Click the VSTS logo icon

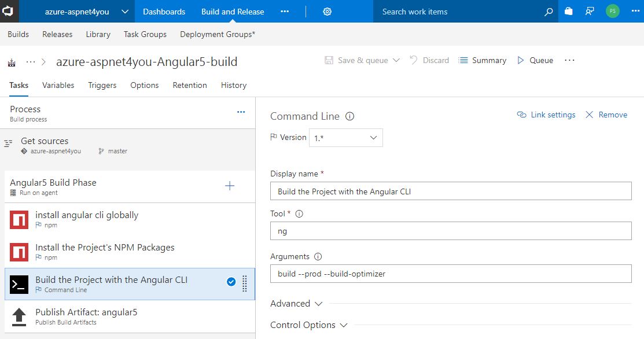pos(8,11)
